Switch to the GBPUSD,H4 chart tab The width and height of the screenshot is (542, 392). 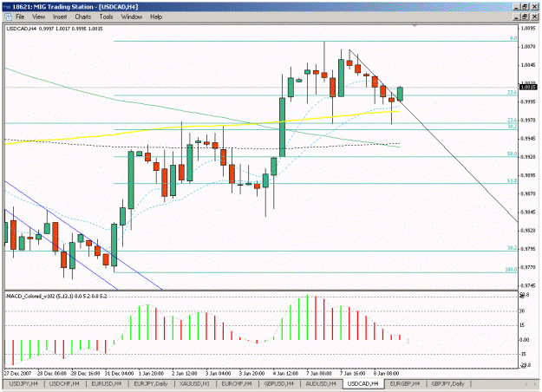278,383
